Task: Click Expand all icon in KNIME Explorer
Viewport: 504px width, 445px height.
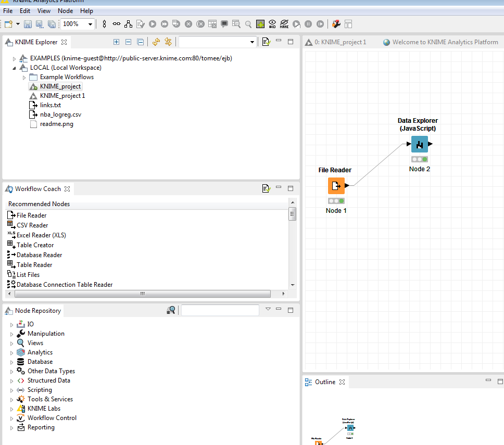Action: [x=116, y=42]
